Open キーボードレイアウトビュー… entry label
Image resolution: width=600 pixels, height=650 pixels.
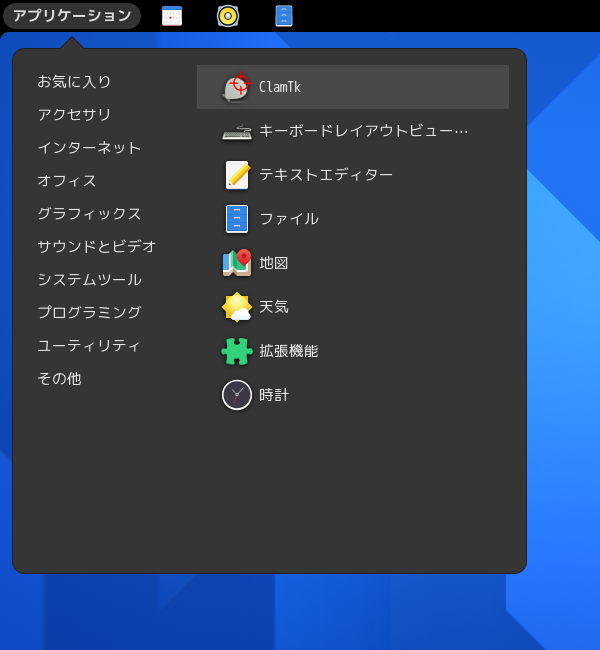(x=364, y=131)
